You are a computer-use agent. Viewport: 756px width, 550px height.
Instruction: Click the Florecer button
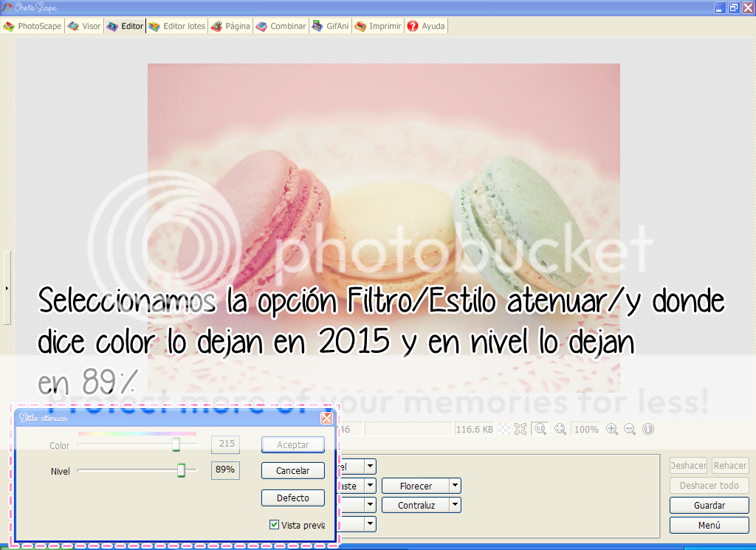point(416,486)
